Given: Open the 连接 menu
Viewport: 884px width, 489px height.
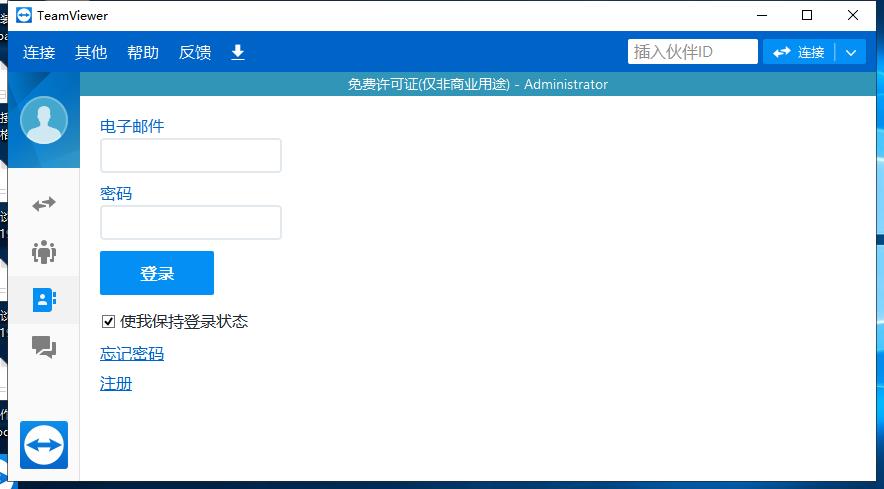Looking at the screenshot, I should coord(39,52).
